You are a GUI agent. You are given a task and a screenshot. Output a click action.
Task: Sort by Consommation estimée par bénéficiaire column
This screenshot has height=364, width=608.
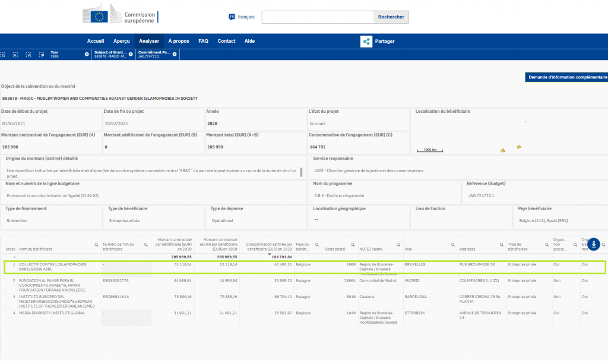269,247
